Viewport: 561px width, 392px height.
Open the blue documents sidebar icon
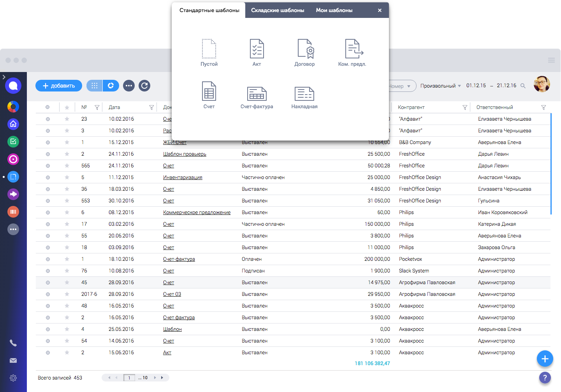13,177
